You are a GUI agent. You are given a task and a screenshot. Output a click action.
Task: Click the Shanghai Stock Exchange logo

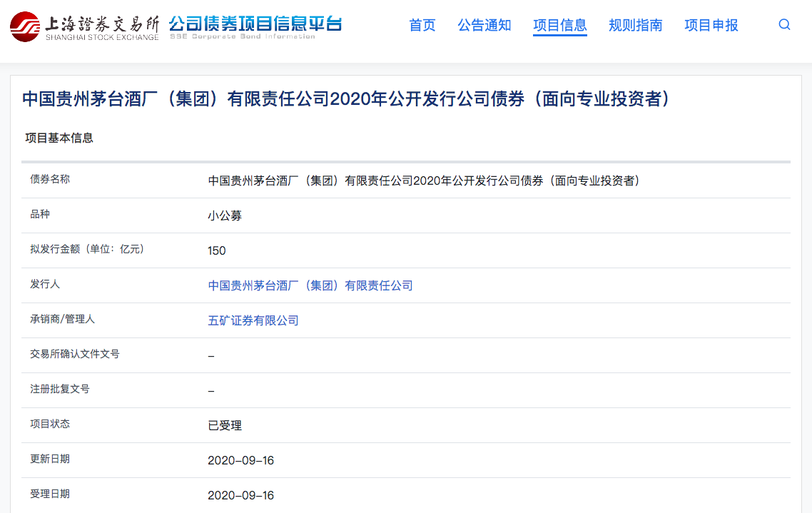(84, 26)
